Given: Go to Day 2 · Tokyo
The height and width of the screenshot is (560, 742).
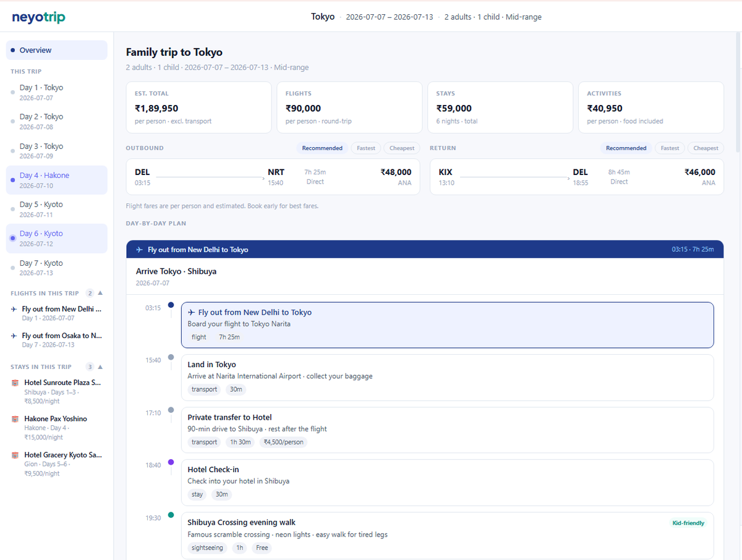Looking at the screenshot, I should tap(57, 121).
